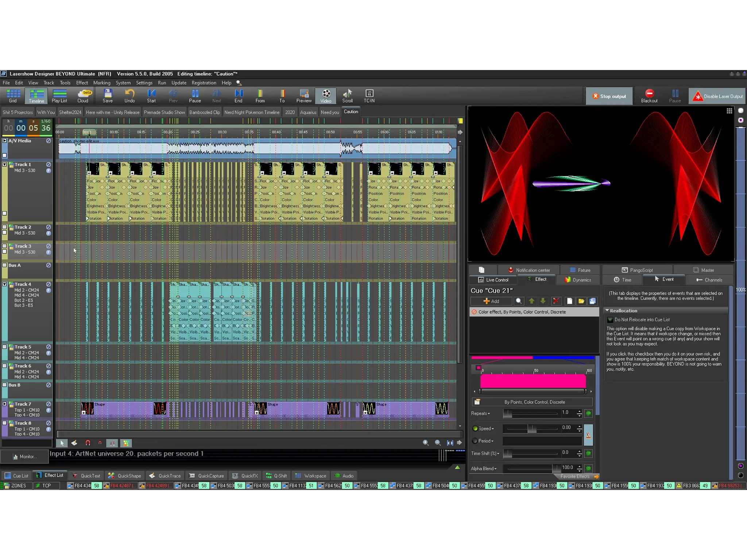Open the Marking menu

pos(101,83)
